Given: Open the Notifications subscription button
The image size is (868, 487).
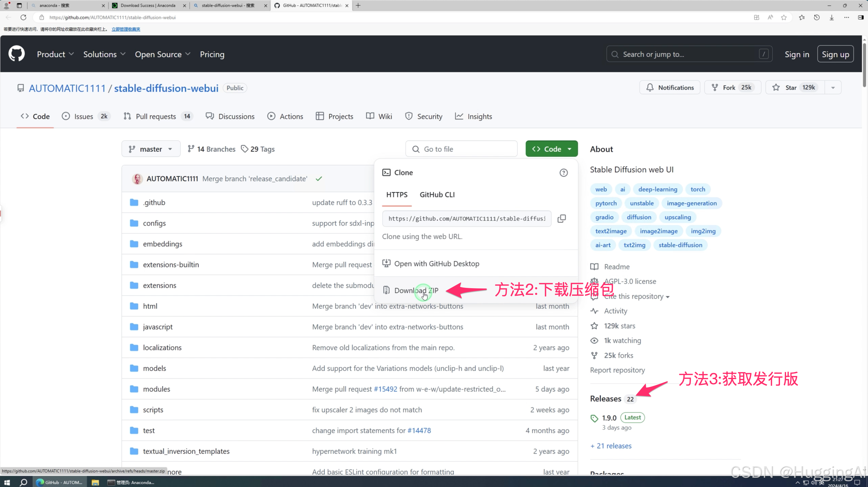Looking at the screenshot, I should pyautogui.click(x=670, y=88).
